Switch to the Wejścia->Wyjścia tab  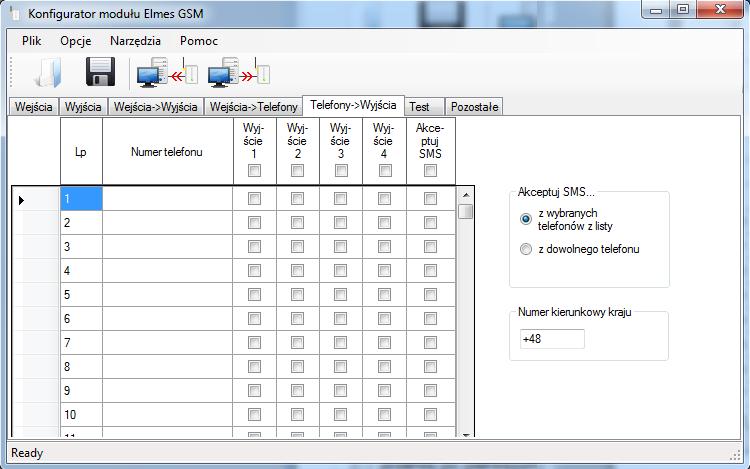(x=155, y=107)
